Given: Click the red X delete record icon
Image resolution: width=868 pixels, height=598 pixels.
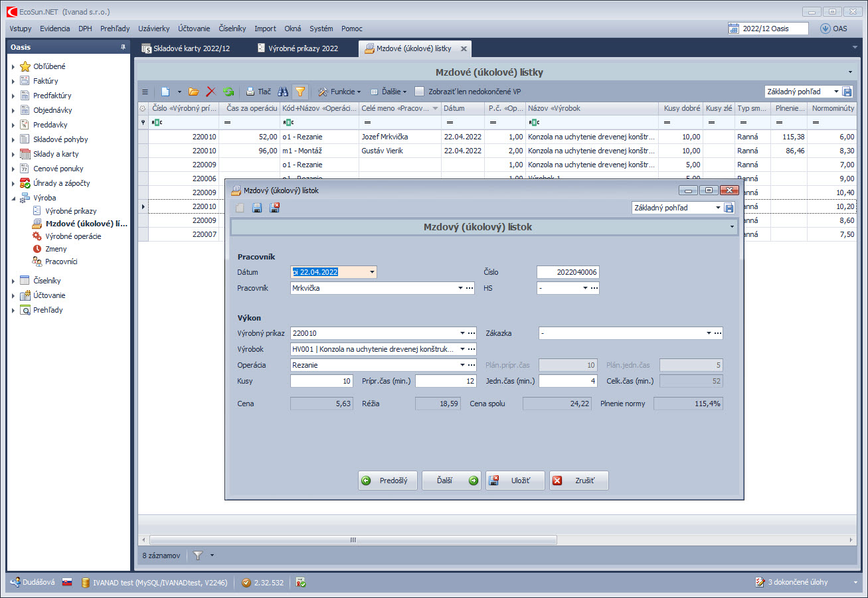Looking at the screenshot, I should click(x=211, y=92).
